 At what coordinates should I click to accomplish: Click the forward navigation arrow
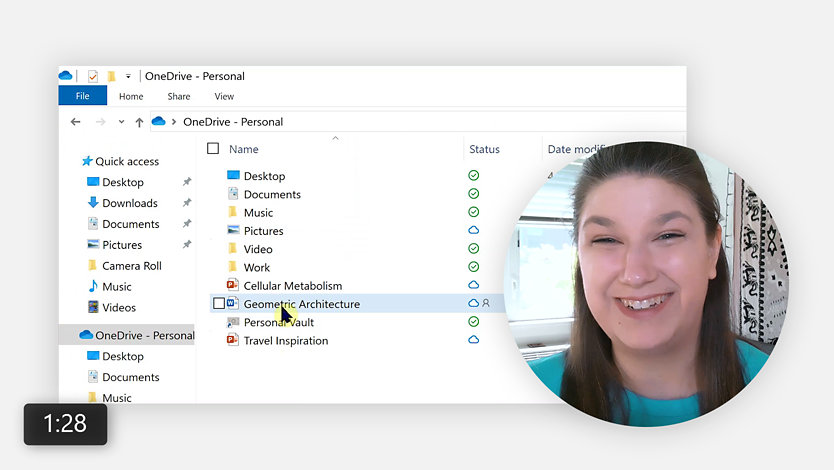(x=101, y=122)
